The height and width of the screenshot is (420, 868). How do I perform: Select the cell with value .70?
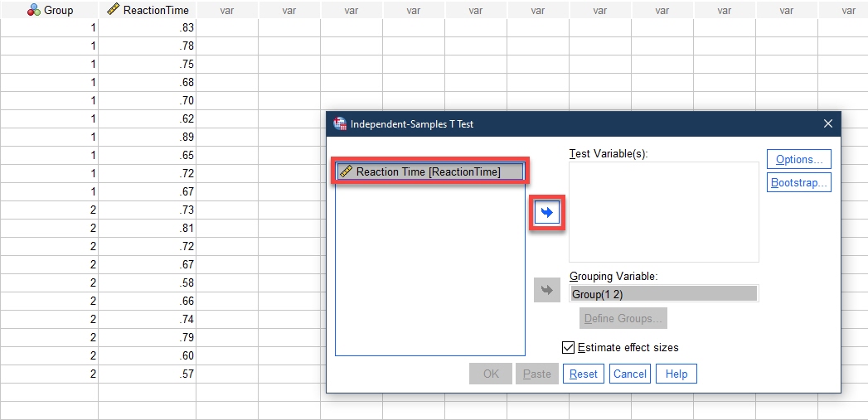pyautogui.click(x=148, y=101)
